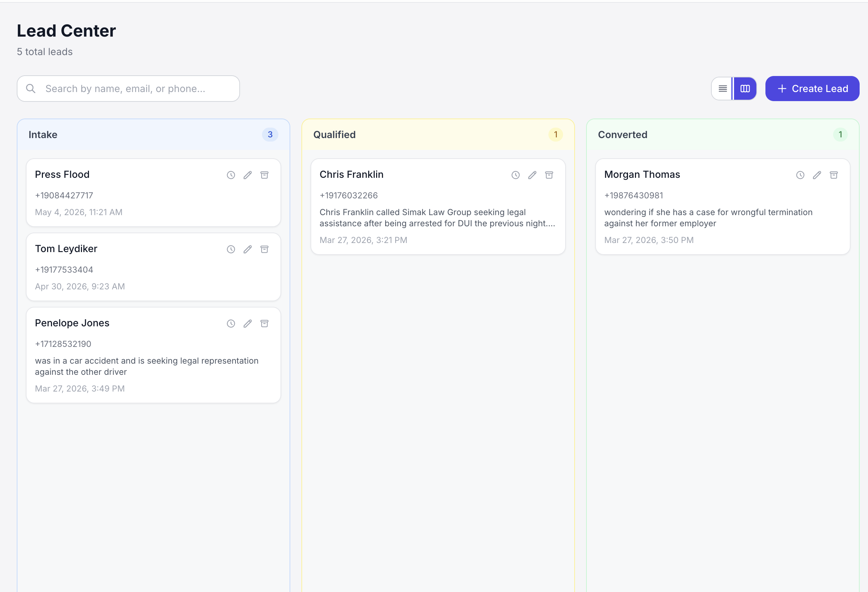
Task: Edit the Morgan Thomas lead
Action: tap(817, 175)
